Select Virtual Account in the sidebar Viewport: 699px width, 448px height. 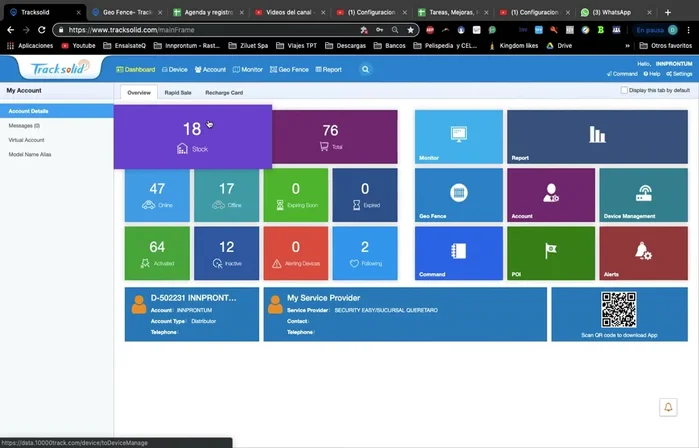(27, 140)
